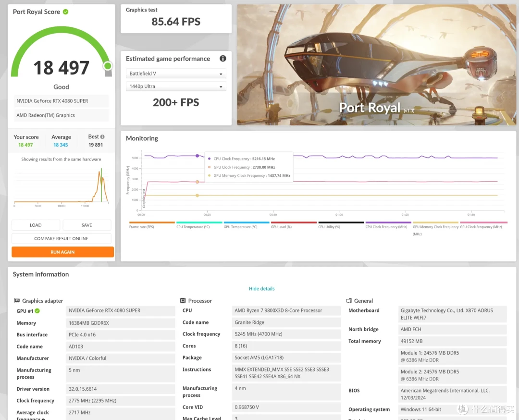Click the Module 2: 24576 MB DDR5 entry
The width and height of the screenshot is (519, 420).
452,375
